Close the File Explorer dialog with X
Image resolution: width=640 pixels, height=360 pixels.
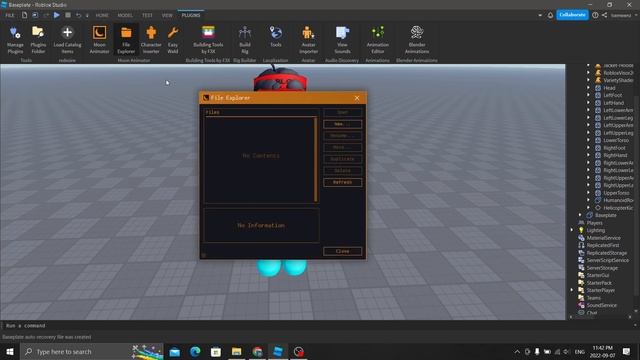pyautogui.click(x=357, y=98)
